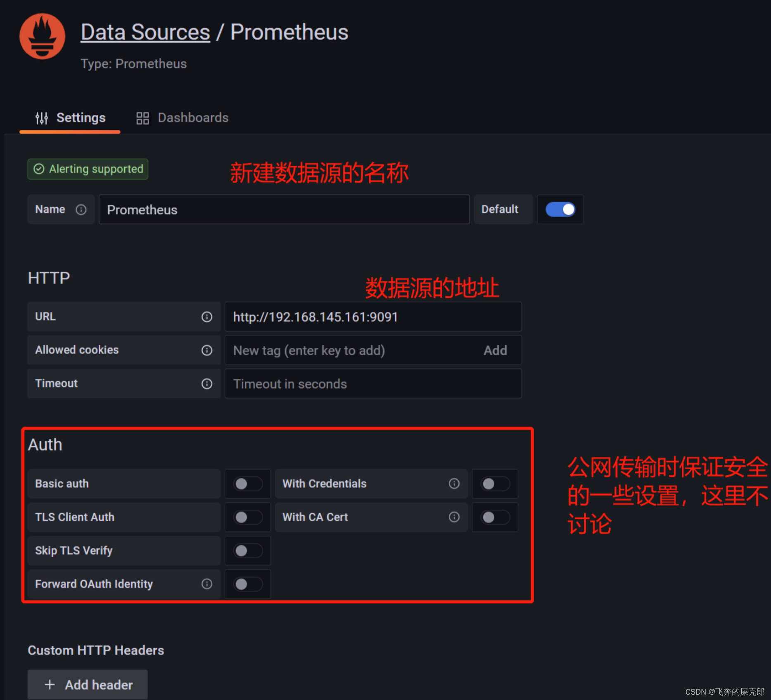Image resolution: width=771 pixels, height=700 pixels.
Task: Click the Alerting supported checkmark icon
Action: coord(39,169)
